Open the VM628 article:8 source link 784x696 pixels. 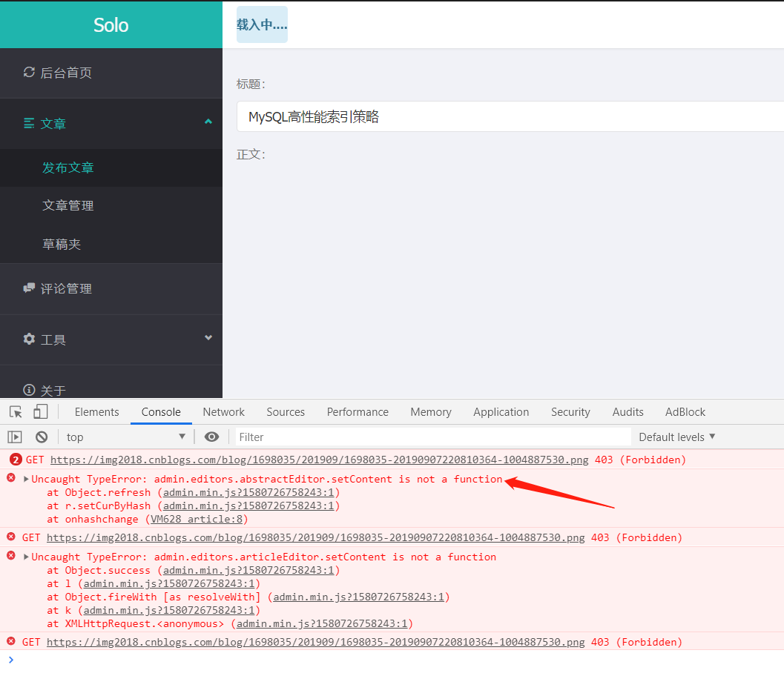[x=197, y=519]
